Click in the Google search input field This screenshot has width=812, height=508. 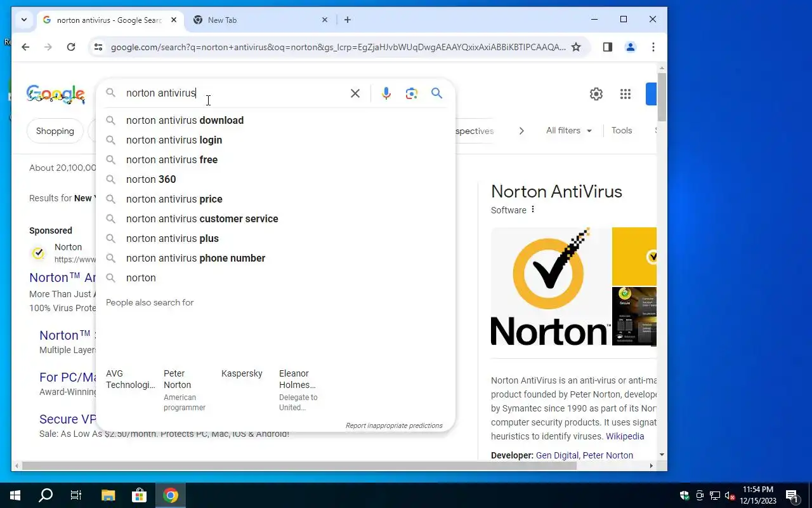[x=235, y=93]
